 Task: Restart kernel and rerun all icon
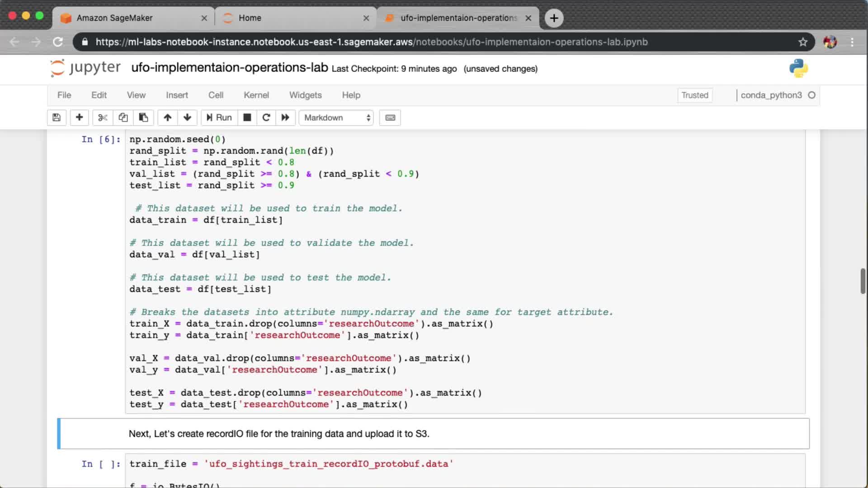click(285, 117)
